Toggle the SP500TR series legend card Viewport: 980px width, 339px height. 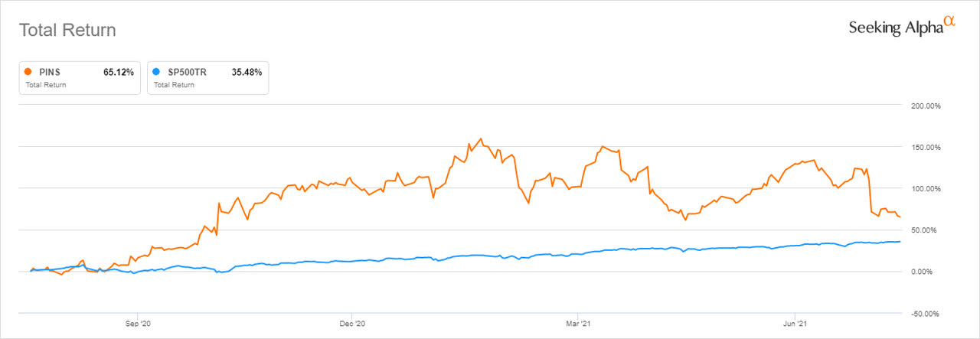[207, 77]
